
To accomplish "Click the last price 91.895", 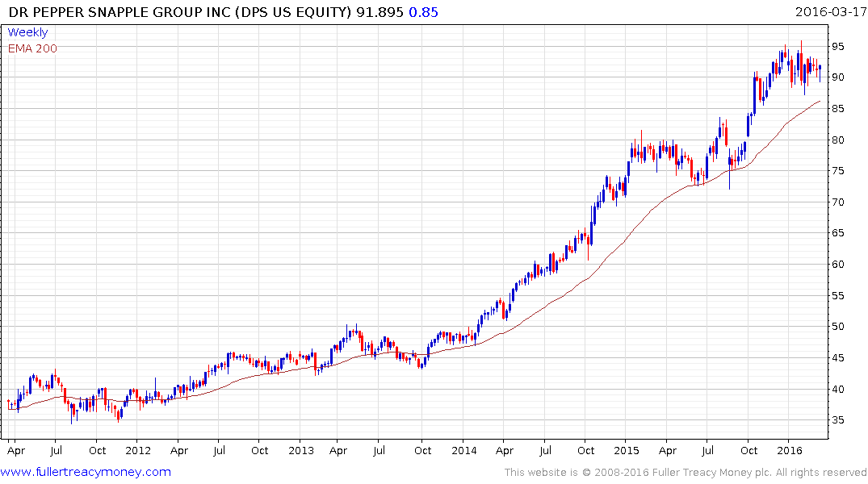I will point(379,12).
